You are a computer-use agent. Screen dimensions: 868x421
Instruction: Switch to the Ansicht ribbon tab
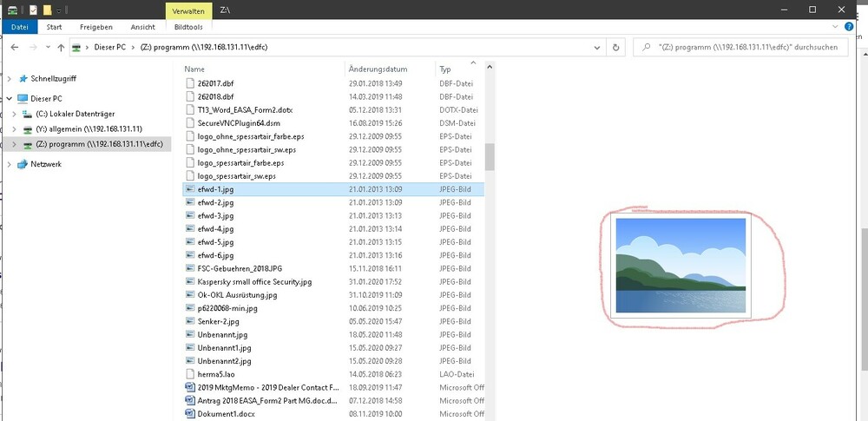[x=142, y=27]
